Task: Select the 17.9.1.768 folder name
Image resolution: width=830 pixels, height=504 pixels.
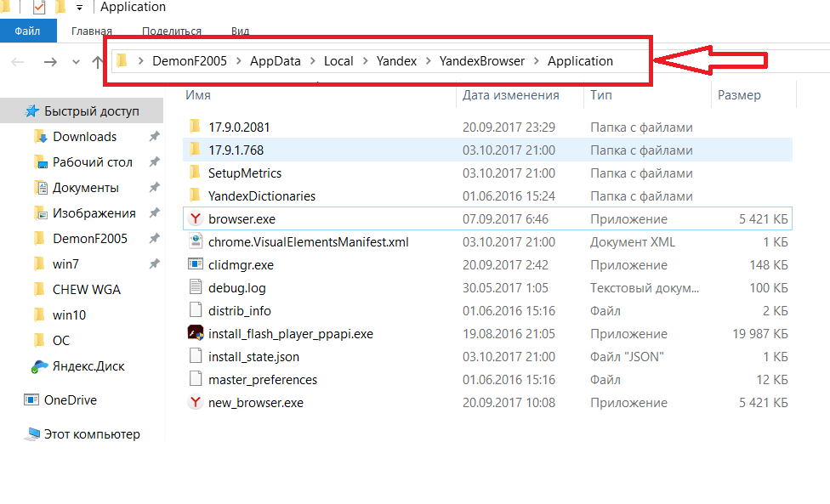Action: click(x=236, y=150)
